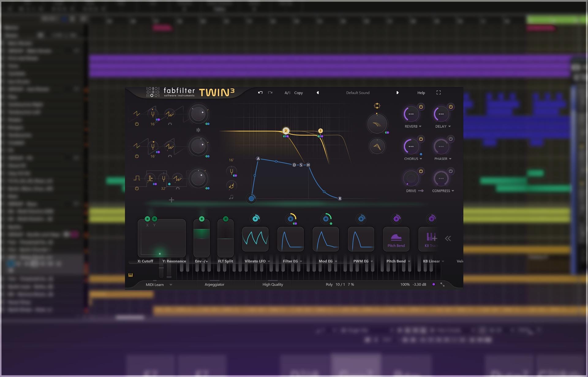Click the undo arrow in Twin 3 header
The width and height of the screenshot is (588, 377).
[260, 93]
